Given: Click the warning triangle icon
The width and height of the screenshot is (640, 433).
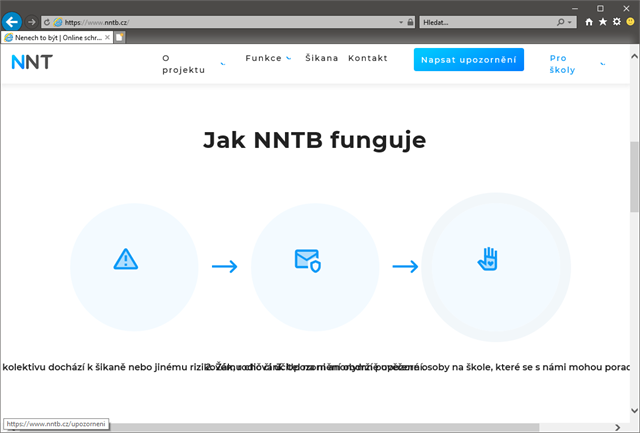Looking at the screenshot, I should [x=126, y=260].
